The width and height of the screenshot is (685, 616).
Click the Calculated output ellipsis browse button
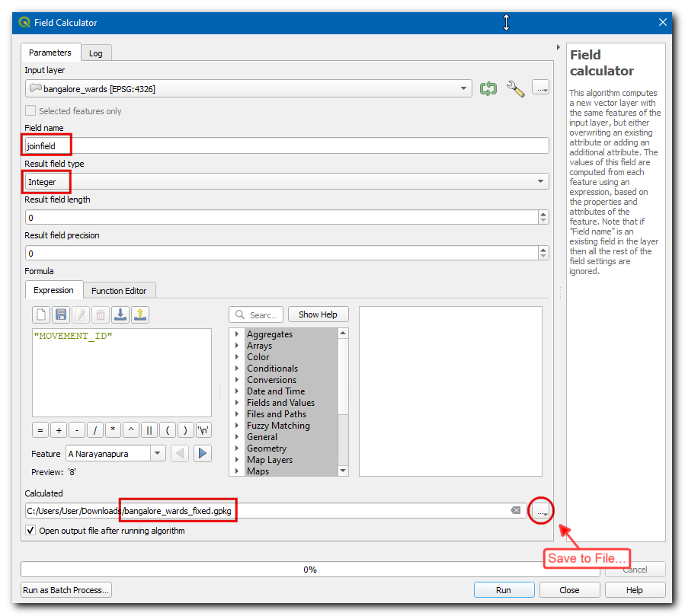pyautogui.click(x=541, y=511)
